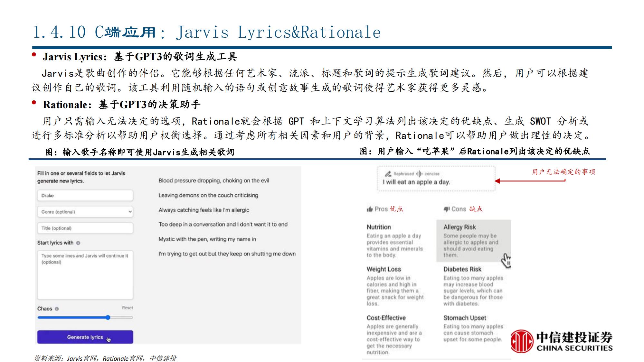Click the Drake artist input field
Screen dimensions: 644x362
[x=85, y=195]
